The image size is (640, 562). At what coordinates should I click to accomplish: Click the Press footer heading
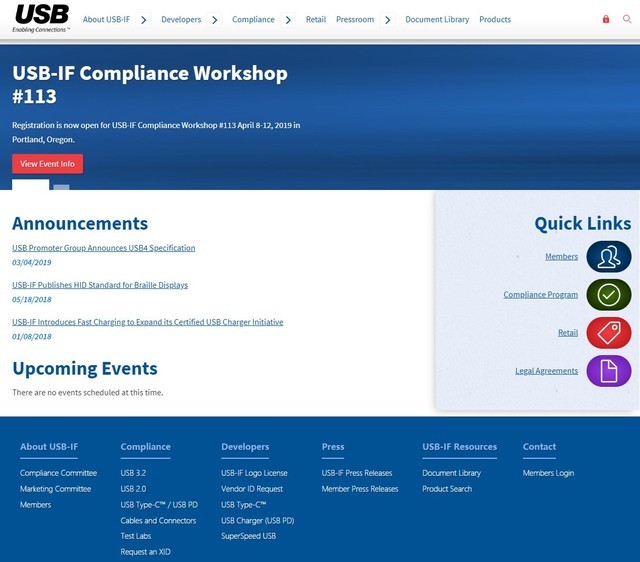(333, 446)
